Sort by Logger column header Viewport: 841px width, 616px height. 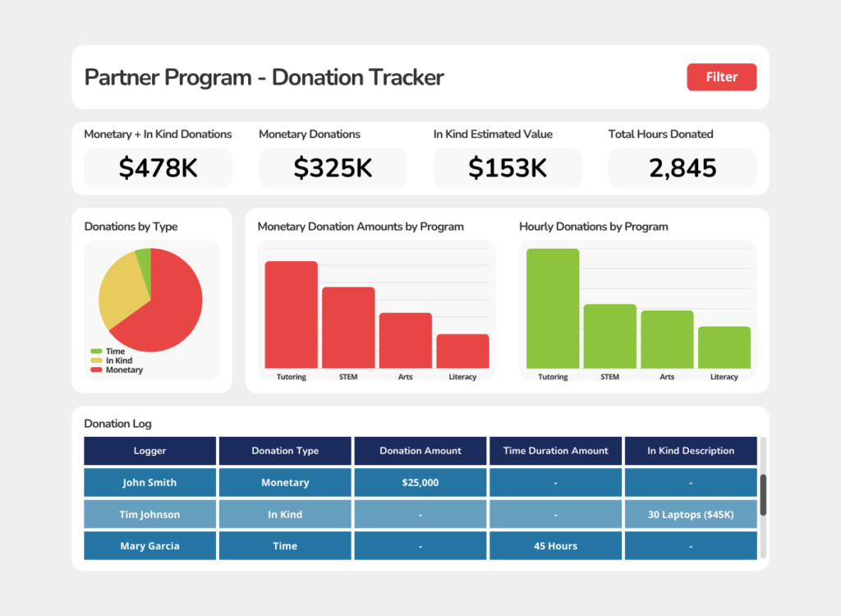(149, 451)
